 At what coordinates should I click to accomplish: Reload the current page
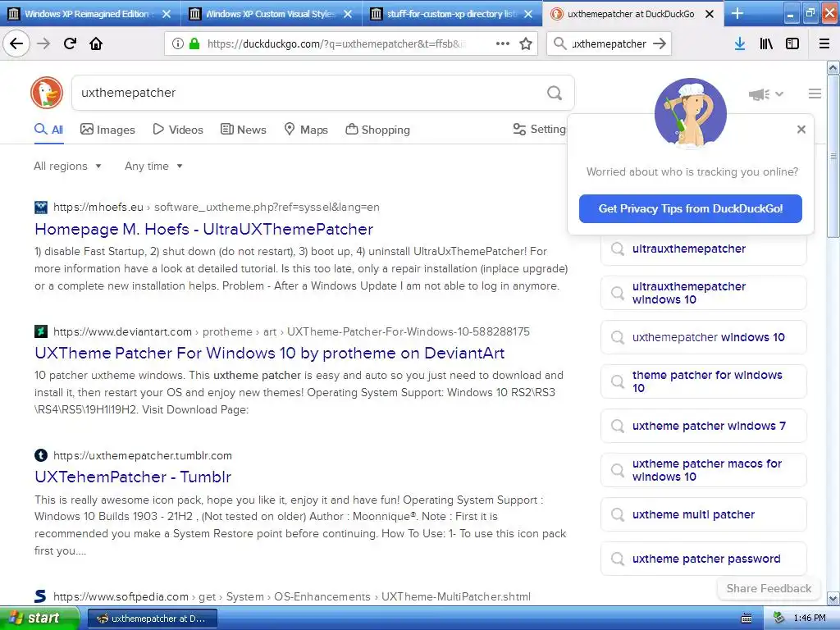click(x=70, y=43)
